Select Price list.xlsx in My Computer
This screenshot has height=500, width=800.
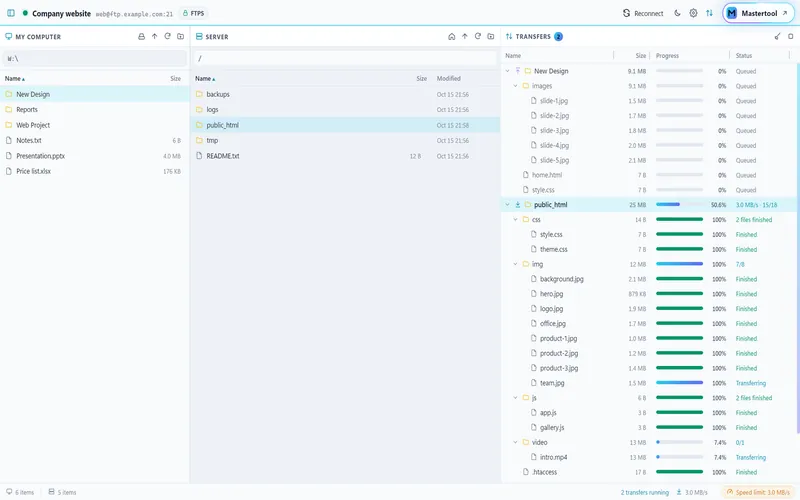click(x=95, y=171)
